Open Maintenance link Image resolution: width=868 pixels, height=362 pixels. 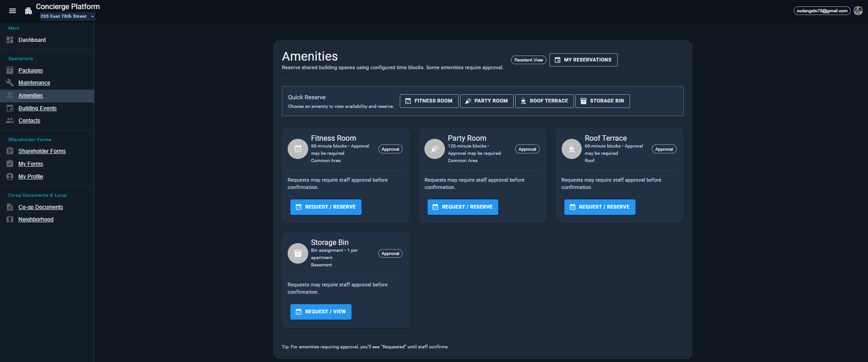34,83
